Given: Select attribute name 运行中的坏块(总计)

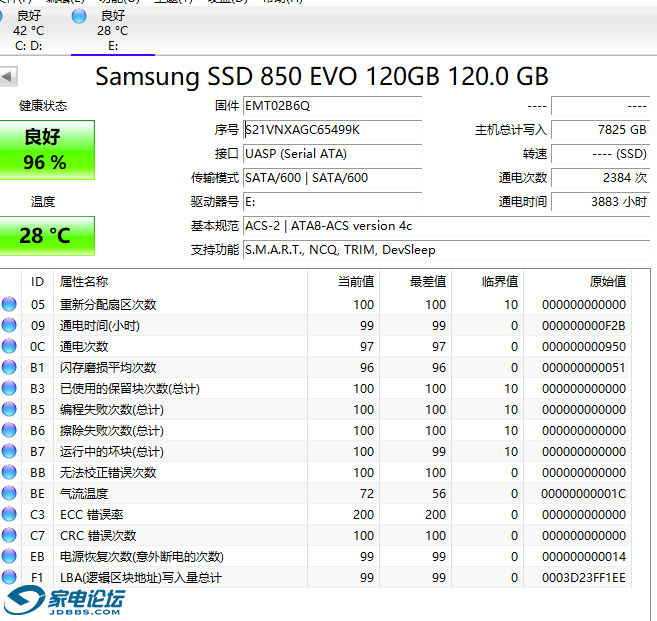Looking at the screenshot, I should click(111, 452).
